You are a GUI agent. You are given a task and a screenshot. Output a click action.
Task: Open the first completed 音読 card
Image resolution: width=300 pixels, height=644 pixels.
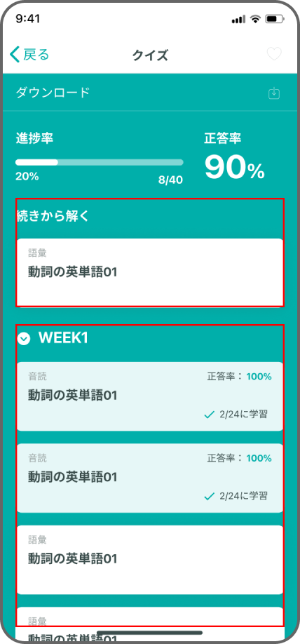(x=150, y=396)
